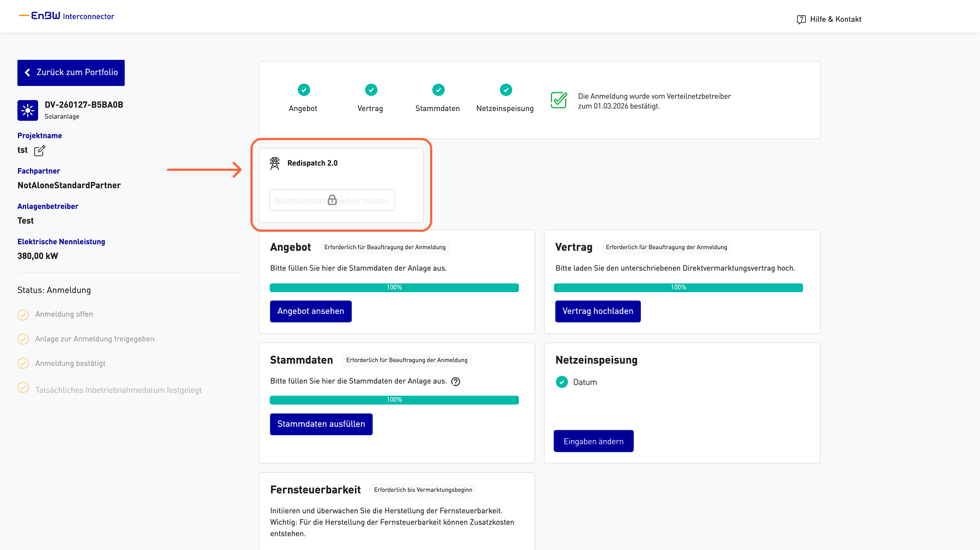Click the 'Anmeldung bestätigt' status check
980x550 pixels.
coord(23,363)
